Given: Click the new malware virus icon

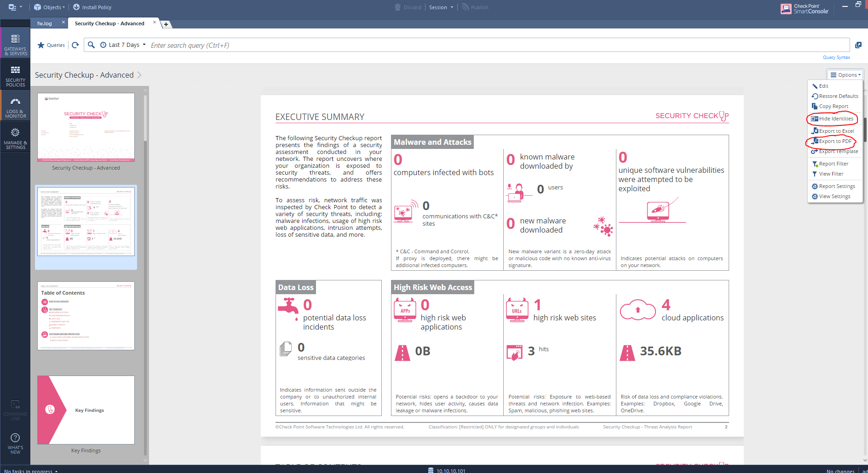Looking at the screenshot, I should tap(603, 227).
